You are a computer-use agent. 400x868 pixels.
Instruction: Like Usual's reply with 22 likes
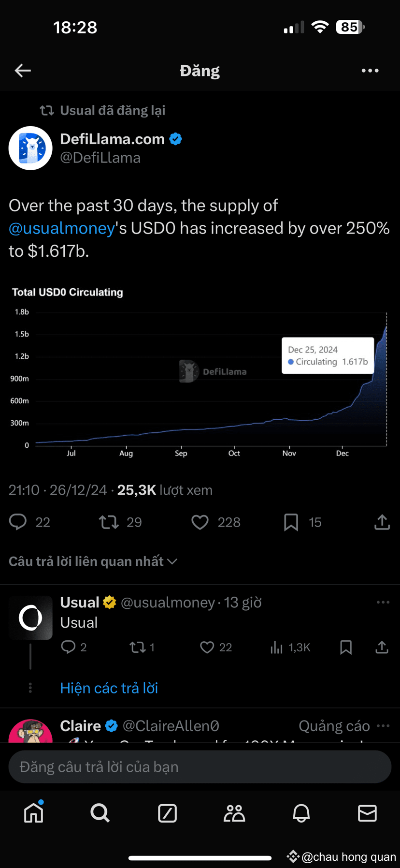[x=207, y=647]
